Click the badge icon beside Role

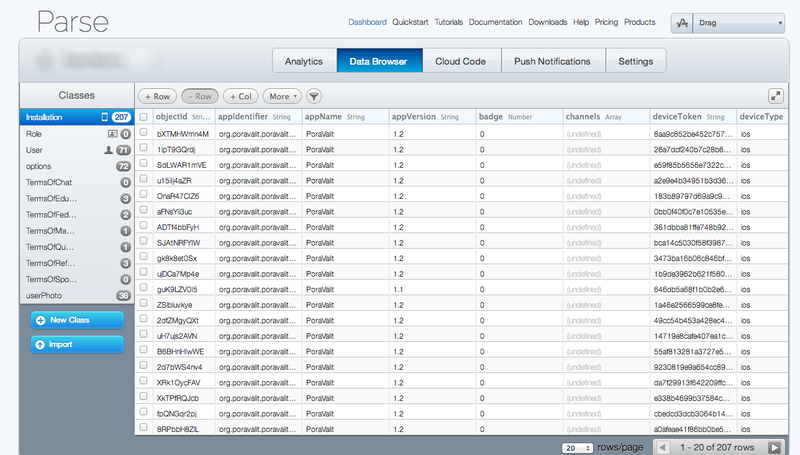(x=112, y=134)
